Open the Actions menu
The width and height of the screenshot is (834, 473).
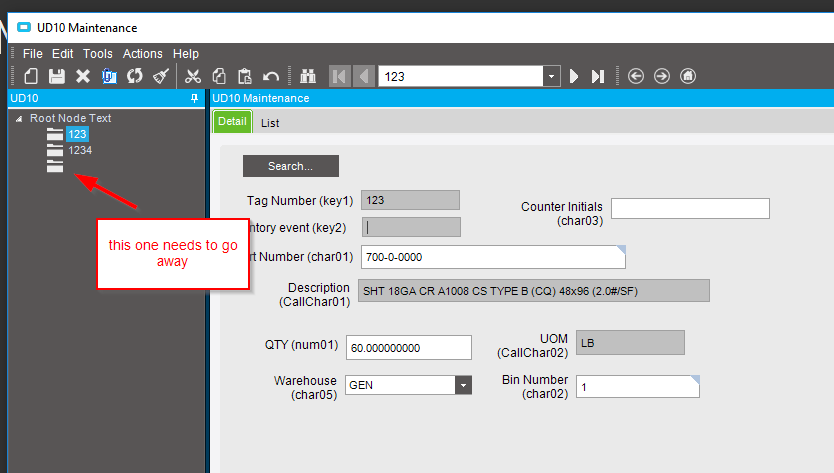[143, 54]
